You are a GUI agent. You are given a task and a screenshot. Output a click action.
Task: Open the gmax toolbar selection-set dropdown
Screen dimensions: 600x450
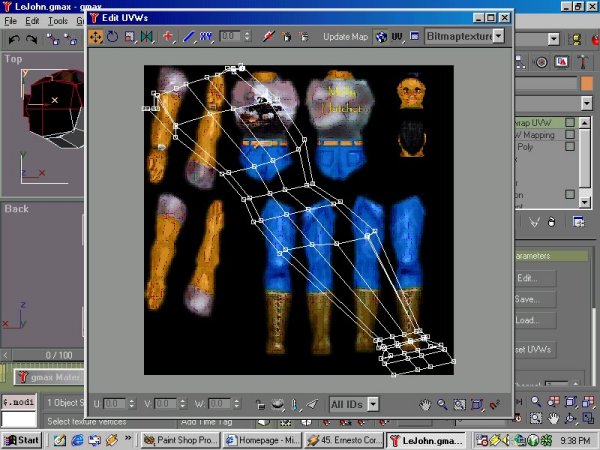(x=554, y=39)
